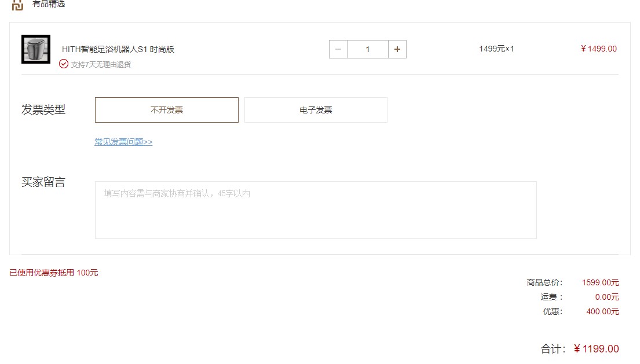The height and width of the screenshot is (364, 640).
Task: Click the 已使用优惠券抵用 100元 coupon notice
Action: coord(54,273)
